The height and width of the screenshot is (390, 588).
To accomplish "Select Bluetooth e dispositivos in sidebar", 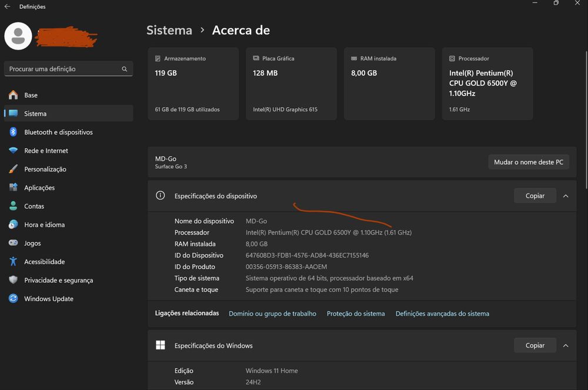I will pos(69,132).
